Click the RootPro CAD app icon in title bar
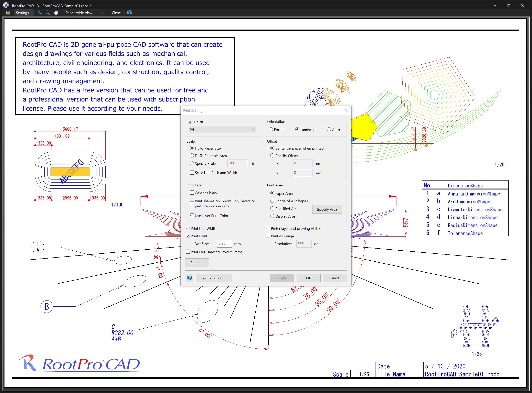The image size is (532, 393). point(6,5)
